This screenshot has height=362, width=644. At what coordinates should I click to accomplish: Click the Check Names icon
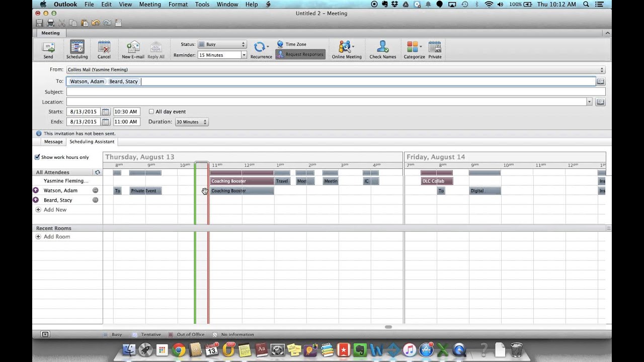[382, 50]
